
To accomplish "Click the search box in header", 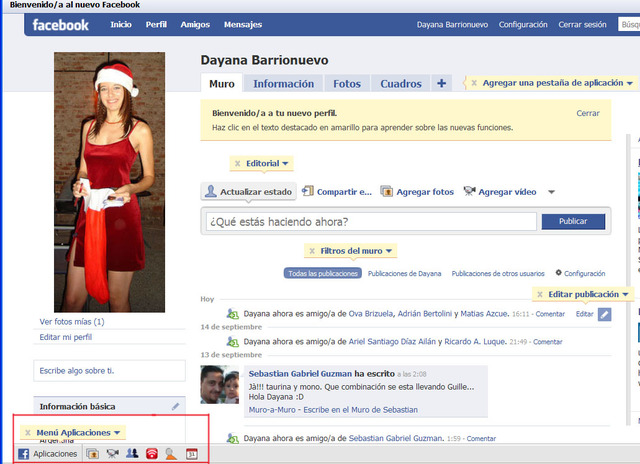I will 629,24.
